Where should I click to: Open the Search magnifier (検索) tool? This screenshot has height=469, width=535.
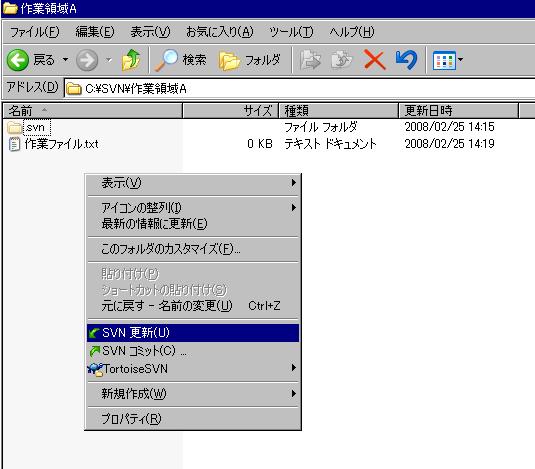pyautogui.click(x=181, y=60)
